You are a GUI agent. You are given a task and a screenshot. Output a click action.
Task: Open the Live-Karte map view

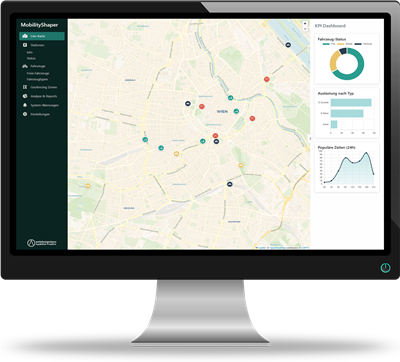click(42, 36)
